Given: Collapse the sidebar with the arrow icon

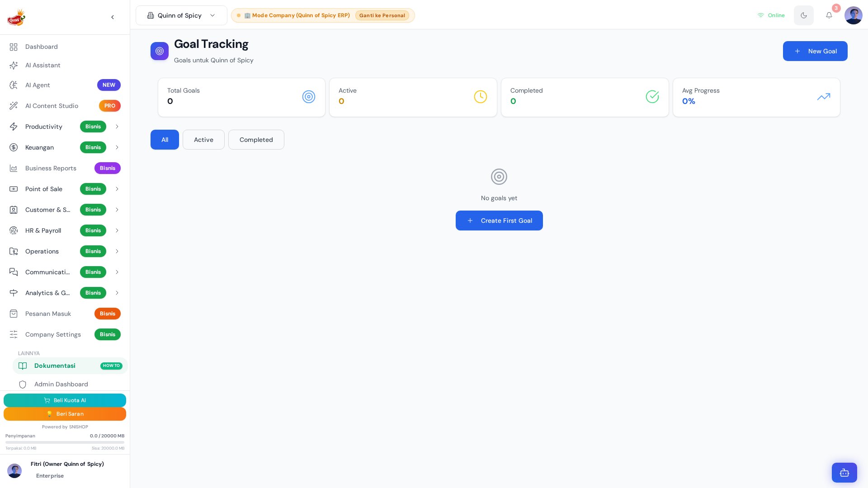Looking at the screenshot, I should [x=113, y=17].
